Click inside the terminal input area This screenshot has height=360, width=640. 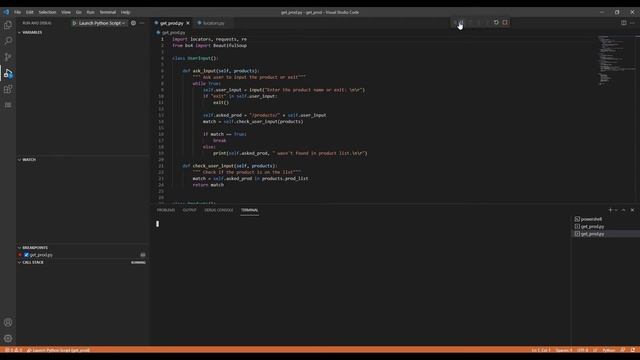[x=361, y=282]
